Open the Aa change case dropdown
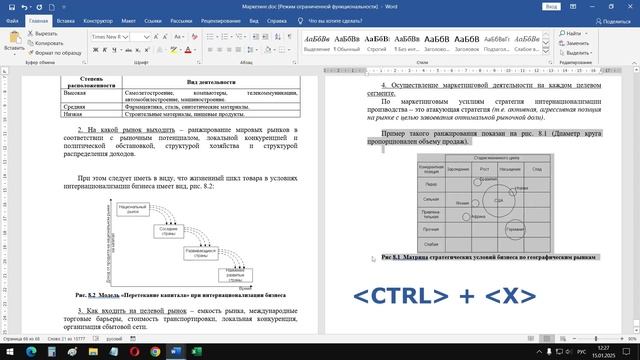Image resolution: width=640 pixels, height=360 pixels. [x=179, y=37]
